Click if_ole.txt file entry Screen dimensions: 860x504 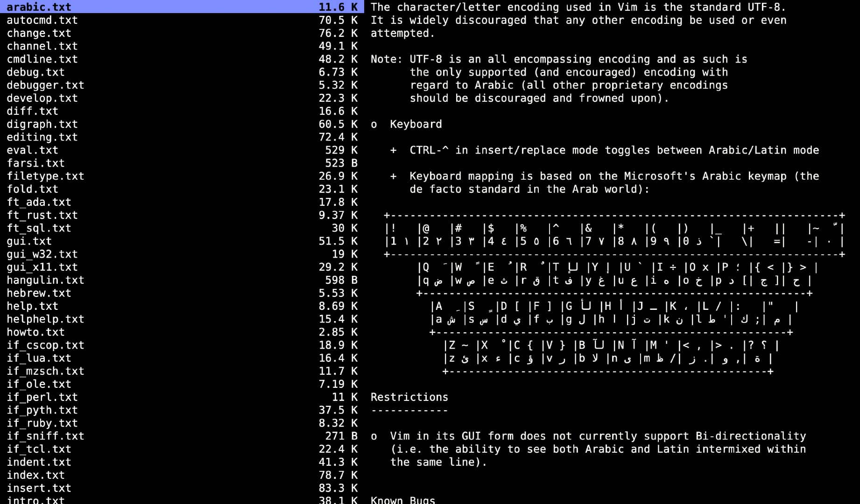click(x=182, y=384)
